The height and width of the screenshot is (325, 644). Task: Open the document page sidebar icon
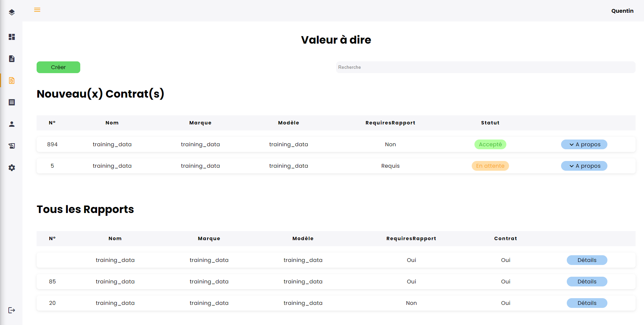coord(12,59)
